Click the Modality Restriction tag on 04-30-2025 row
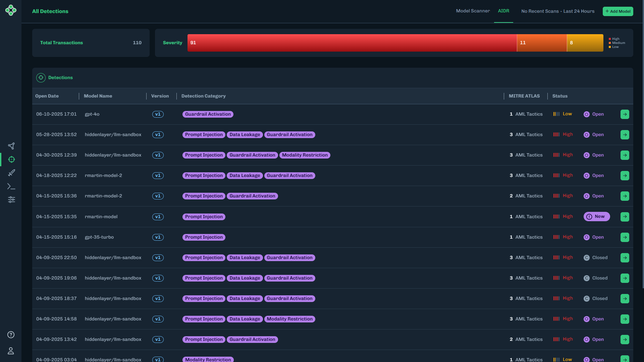Screen dimensions: 644x362 pyautogui.click(x=305, y=155)
